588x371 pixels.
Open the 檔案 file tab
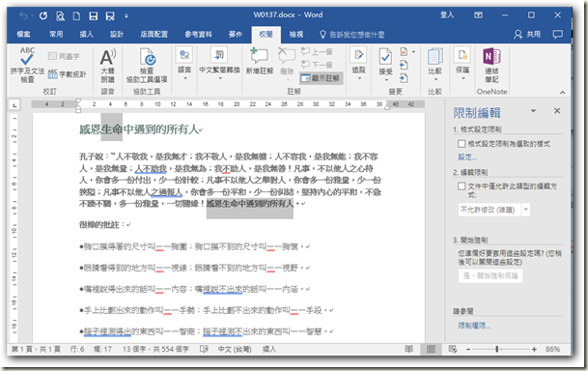pos(23,35)
